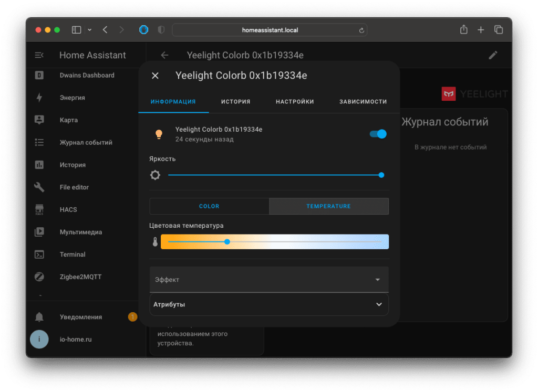This screenshot has width=538, height=392.
Task: Open История sidebar item
Action: pos(73,165)
